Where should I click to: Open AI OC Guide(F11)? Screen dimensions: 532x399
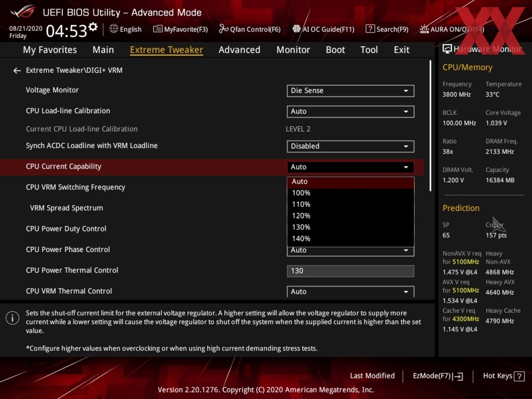pyautogui.click(x=324, y=29)
